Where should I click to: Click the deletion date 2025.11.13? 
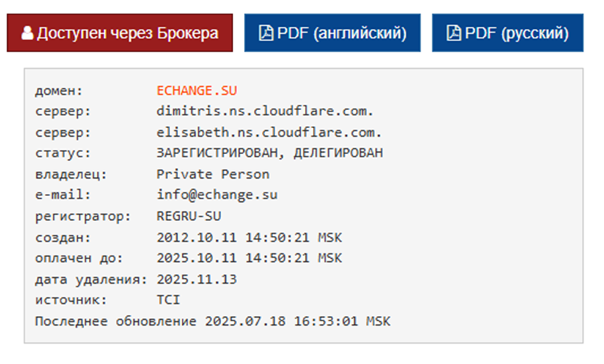tap(196, 279)
